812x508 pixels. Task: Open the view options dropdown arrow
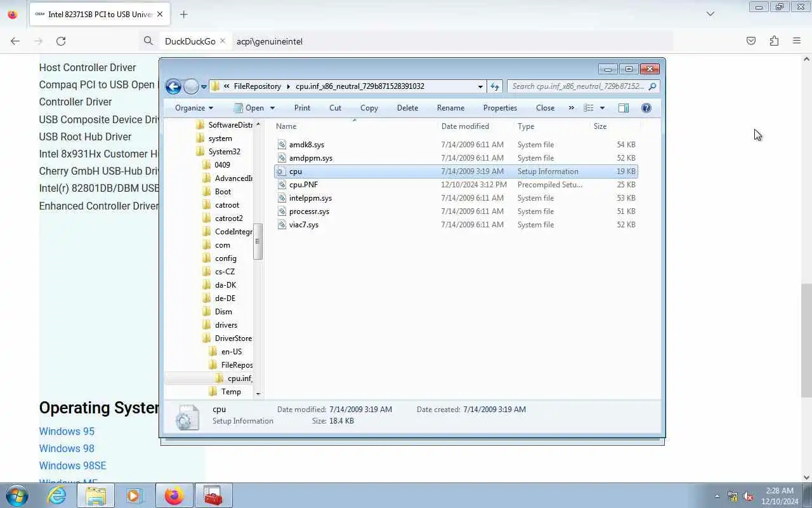[x=602, y=108]
